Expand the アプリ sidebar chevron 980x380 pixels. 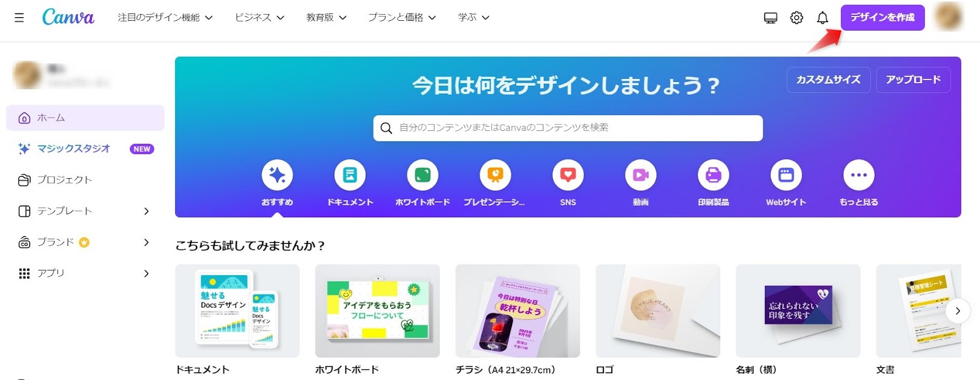(146, 273)
